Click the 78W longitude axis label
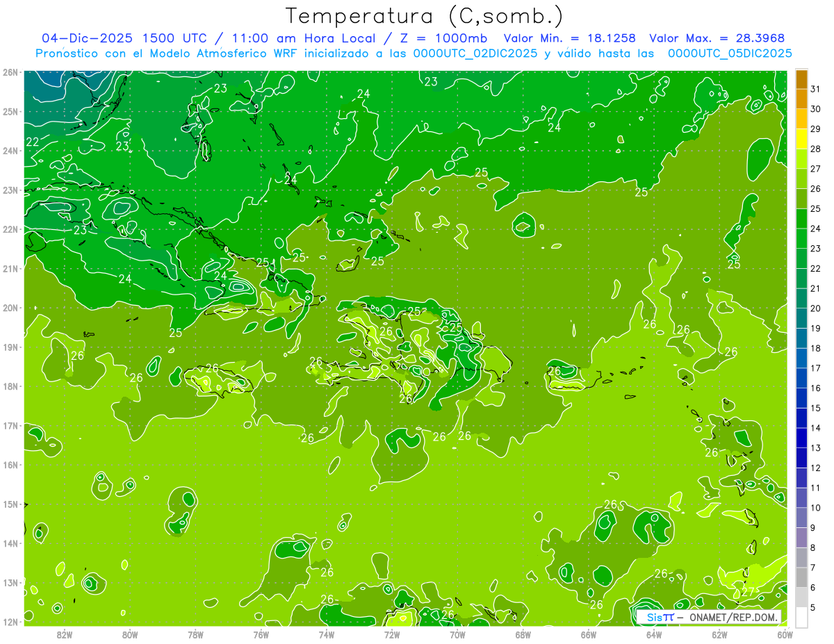834x644 pixels. [195, 634]
